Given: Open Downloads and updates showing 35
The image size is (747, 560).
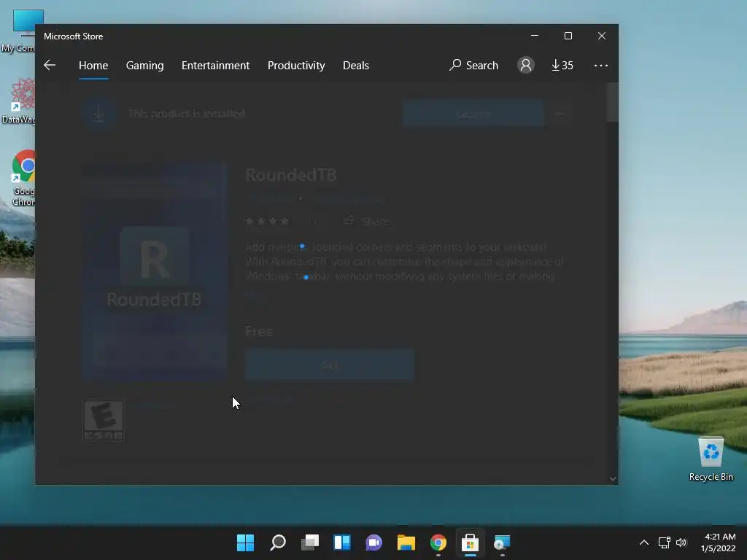Looking at the screenshot, I should point(562,65).
